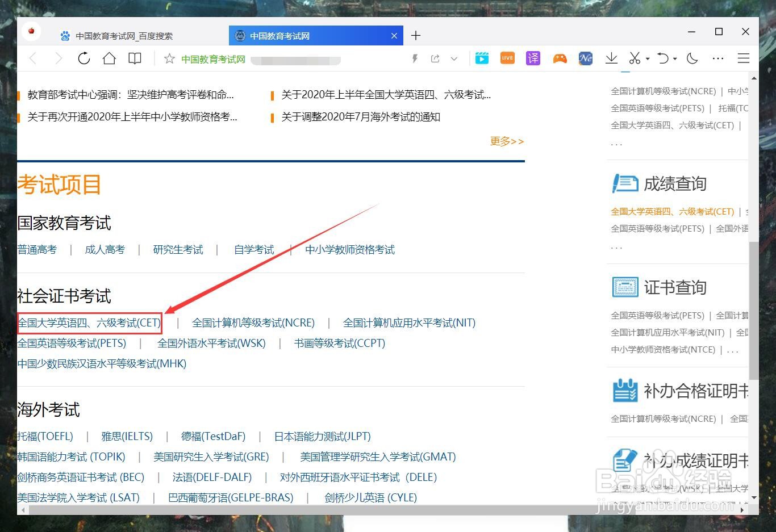Star the current page as favorite
Viewport: 776px width, 532px height.
click(x=169, y=58)
